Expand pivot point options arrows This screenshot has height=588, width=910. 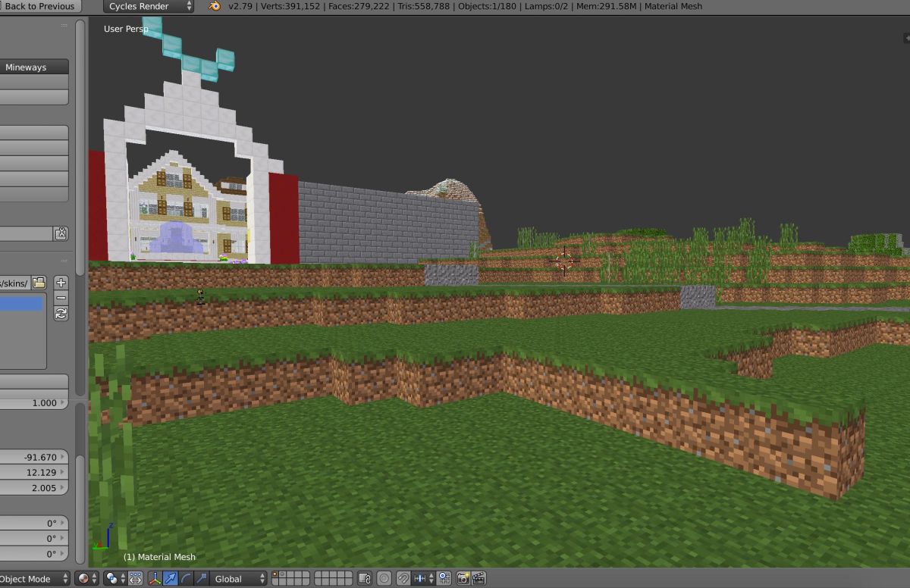122,578
